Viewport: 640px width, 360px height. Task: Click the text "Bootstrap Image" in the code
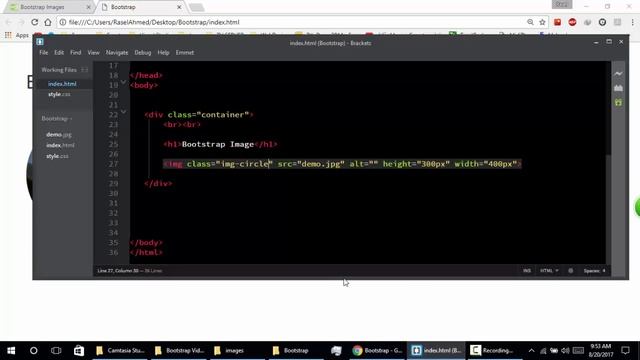(x=218, y=144)
